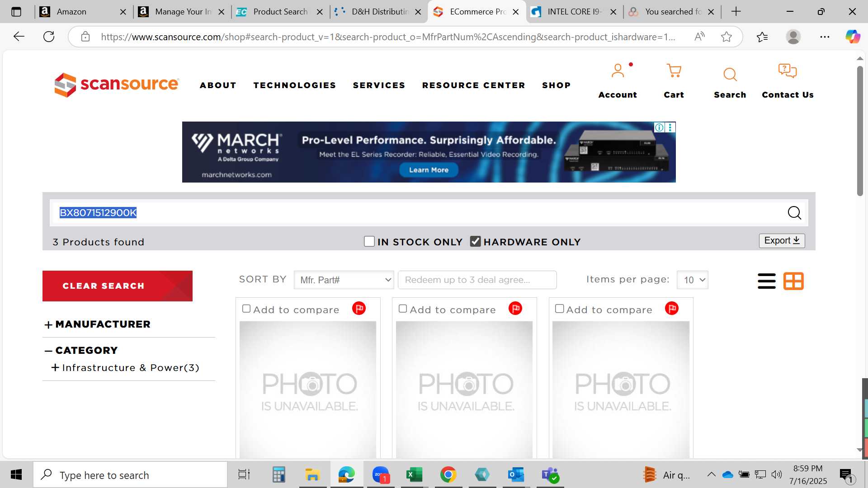The image size is (868, 488).
Task: Refresh the current page
Action: (x=49, y=37)
